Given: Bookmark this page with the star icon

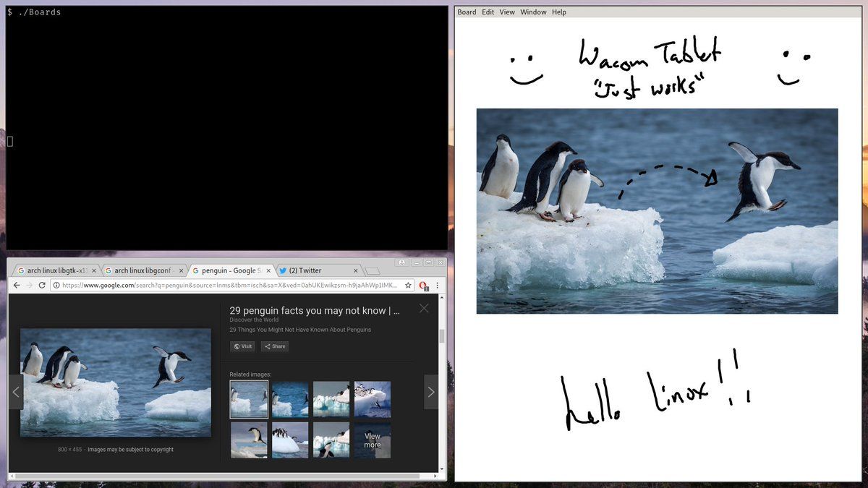Looking at the screenshot, I should [x=408, y=286].
